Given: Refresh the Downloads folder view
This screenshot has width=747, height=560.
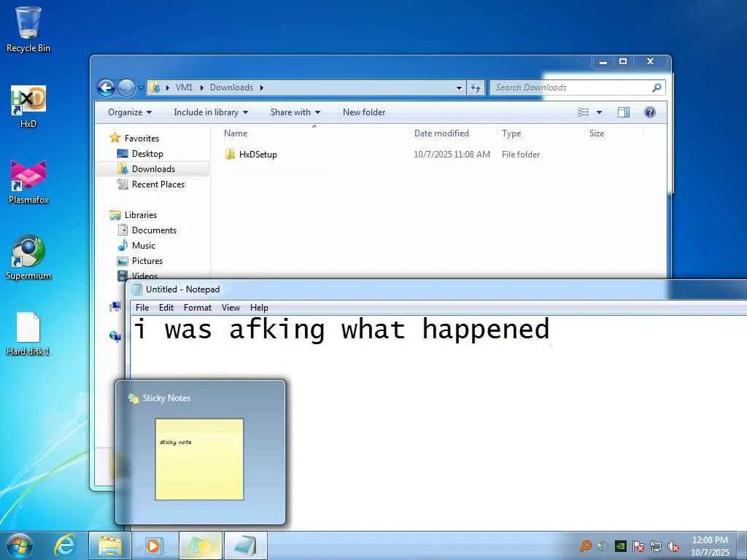Looking at the screenshot, I should click(476, 87).
